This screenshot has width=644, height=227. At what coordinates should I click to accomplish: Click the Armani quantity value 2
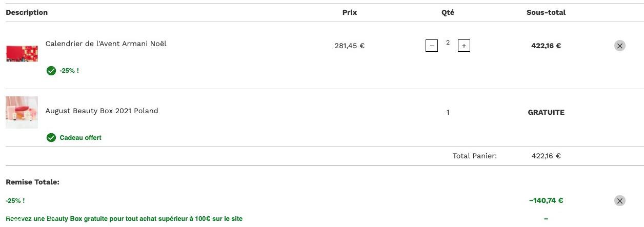(448, 43)
